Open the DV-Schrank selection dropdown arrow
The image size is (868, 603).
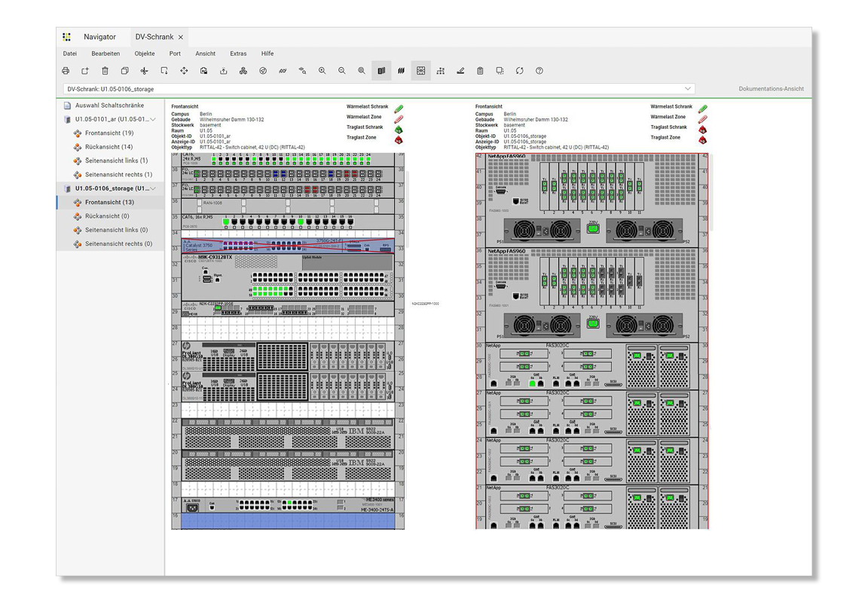[x=687, y=89]
